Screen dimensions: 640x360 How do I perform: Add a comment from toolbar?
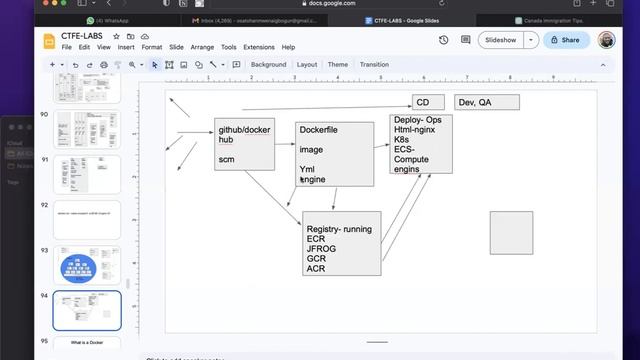[236, 64]
